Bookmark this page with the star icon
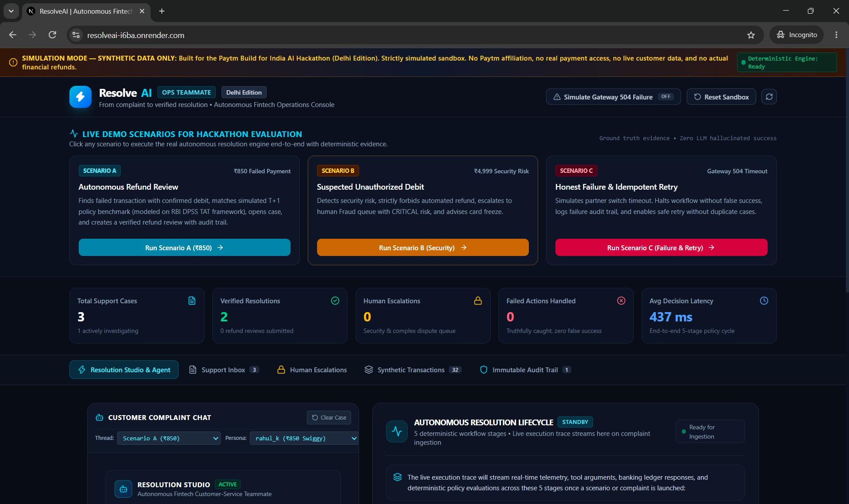This screenshot has height=504, width=849. click(751, 35)
